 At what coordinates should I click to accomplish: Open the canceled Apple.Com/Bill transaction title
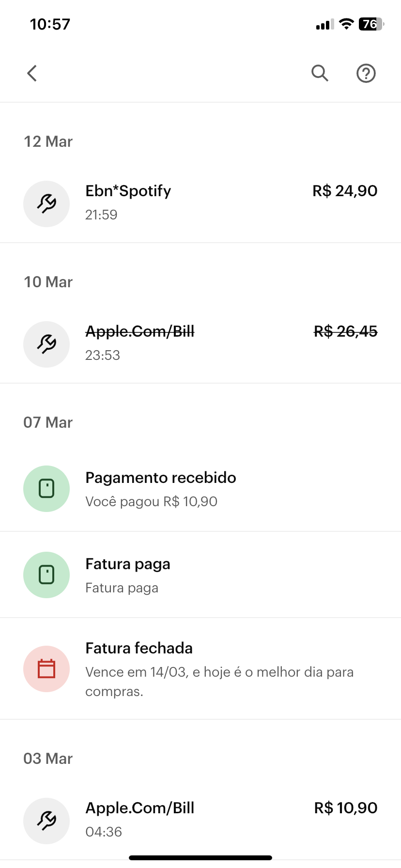point(140,331)
